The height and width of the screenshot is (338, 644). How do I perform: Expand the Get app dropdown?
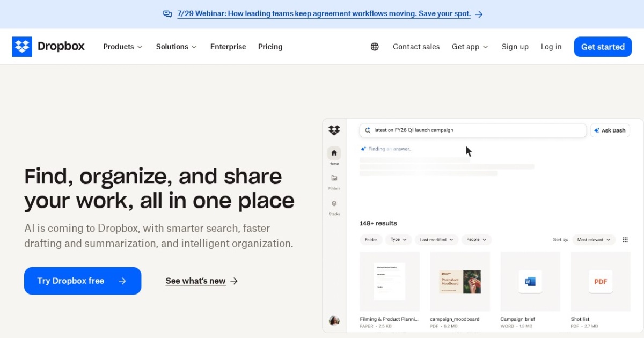[x=470, y=47]
